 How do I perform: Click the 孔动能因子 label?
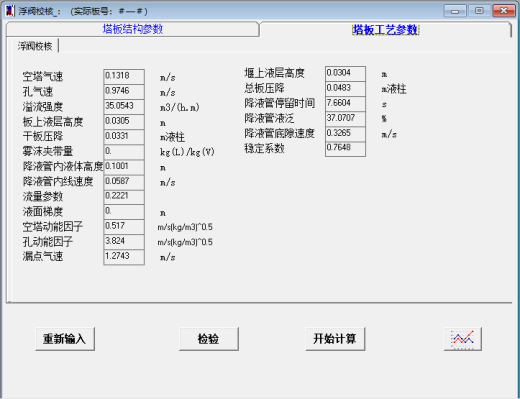coord(48,242)
